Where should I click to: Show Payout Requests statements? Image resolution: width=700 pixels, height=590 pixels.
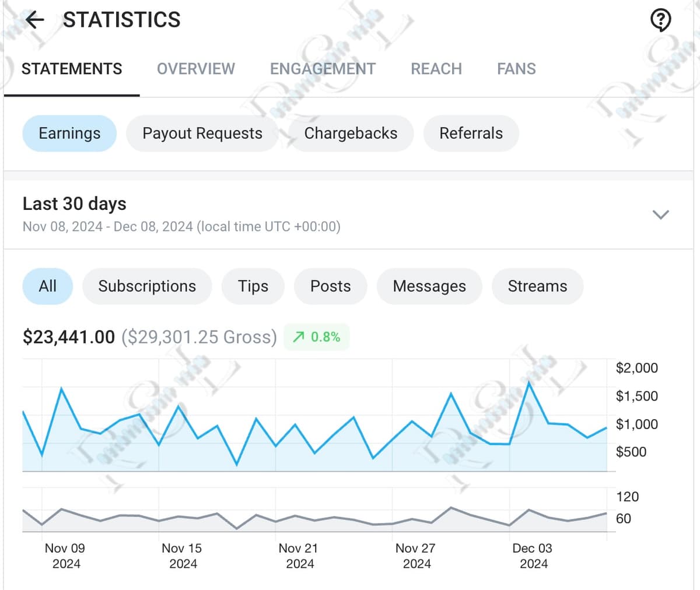pyautogui.click(x=201, y=134)
